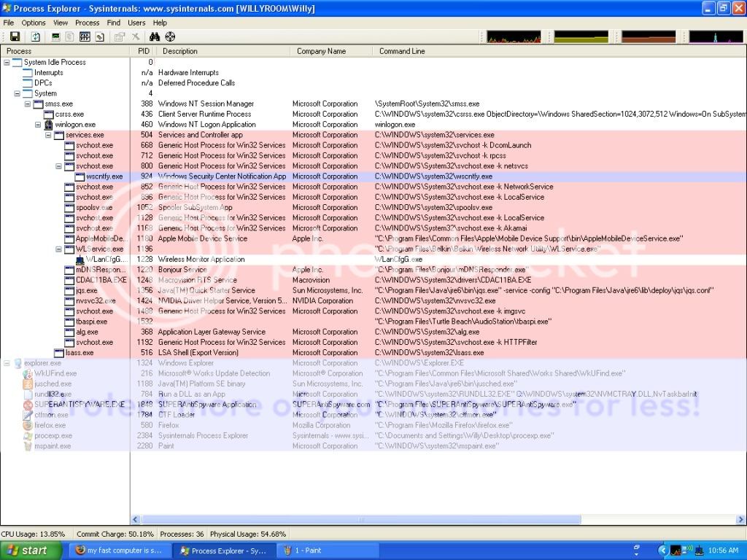Click the Save toolbar icon
The width and height of the screenshot is (747, 560).
(15, 36)
